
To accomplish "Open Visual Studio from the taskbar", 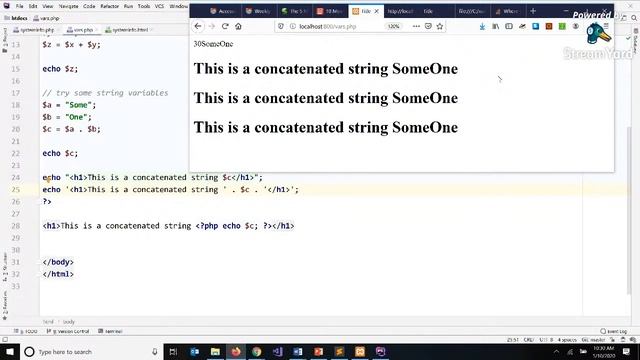I will coord(278,351).
